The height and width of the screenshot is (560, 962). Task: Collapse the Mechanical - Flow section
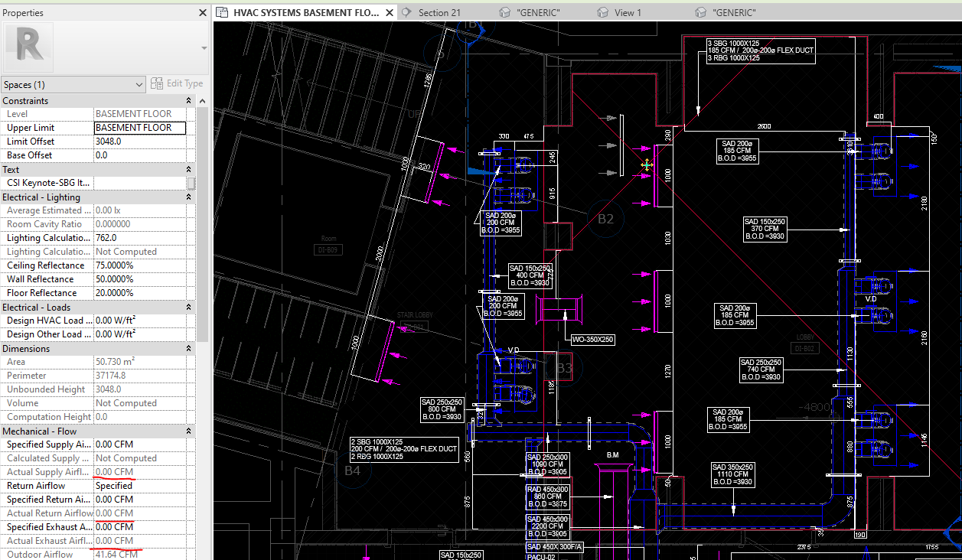tap(189, 430)
